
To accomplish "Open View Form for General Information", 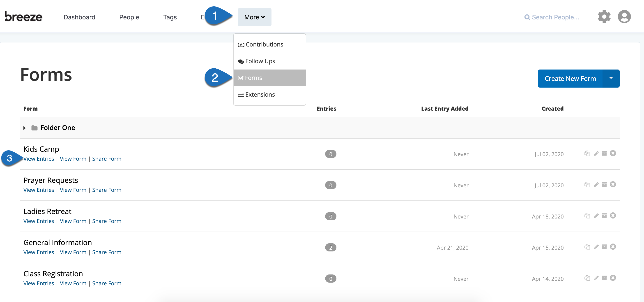I will coord(73,253).
